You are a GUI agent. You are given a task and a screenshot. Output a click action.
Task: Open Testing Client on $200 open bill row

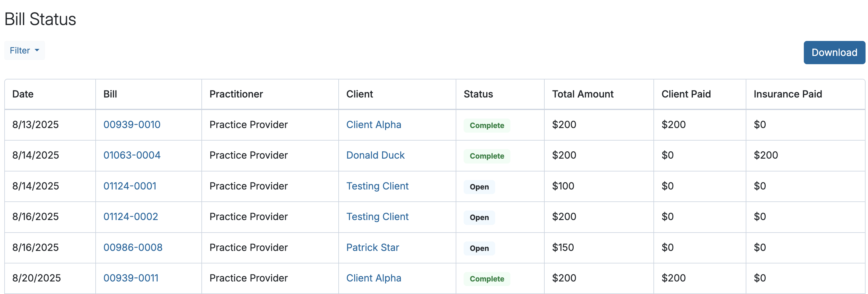tap(377, 217)
